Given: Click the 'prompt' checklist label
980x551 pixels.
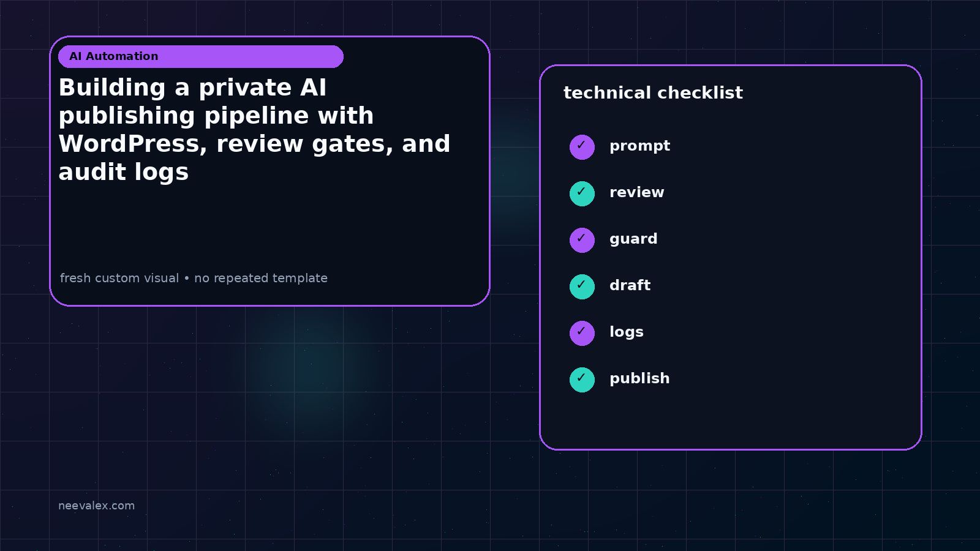Looking at the screenshot, I should point(639,146).
